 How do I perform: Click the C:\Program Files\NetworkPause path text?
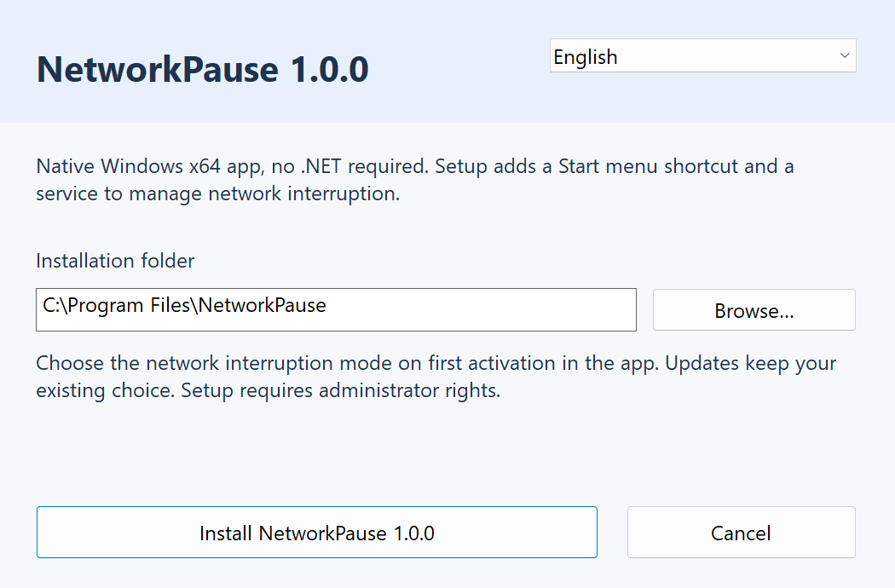point(184,305)
